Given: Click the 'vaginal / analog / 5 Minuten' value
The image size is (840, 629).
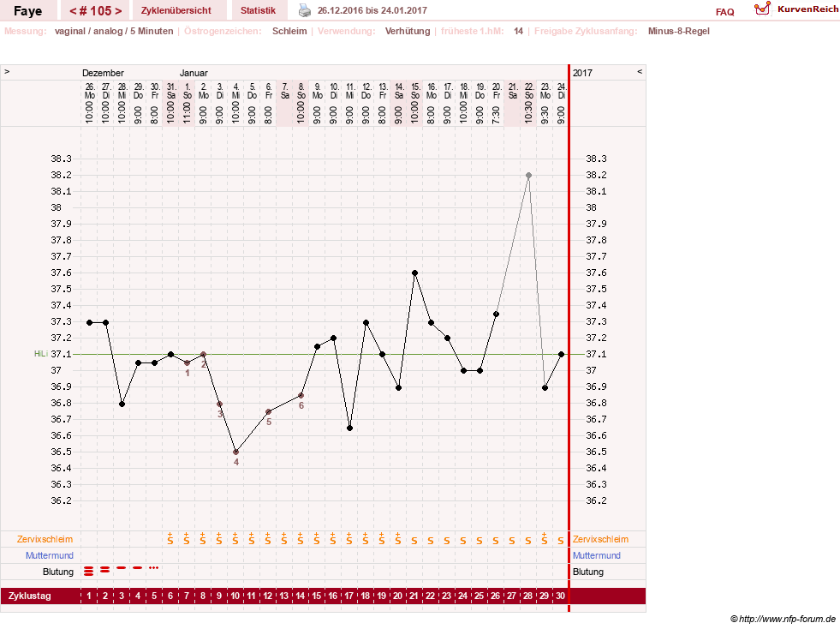Looking at the screenshot, I should tap(114, 31).
